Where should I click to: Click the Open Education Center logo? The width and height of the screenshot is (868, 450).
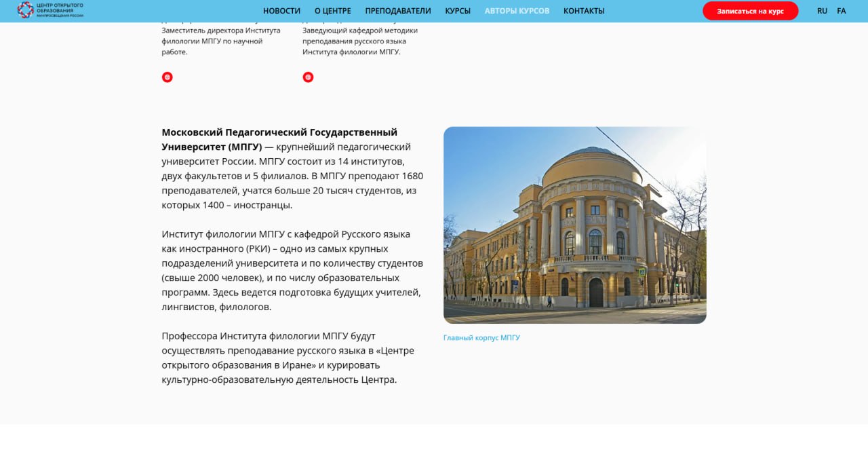[x=50, y=10]
